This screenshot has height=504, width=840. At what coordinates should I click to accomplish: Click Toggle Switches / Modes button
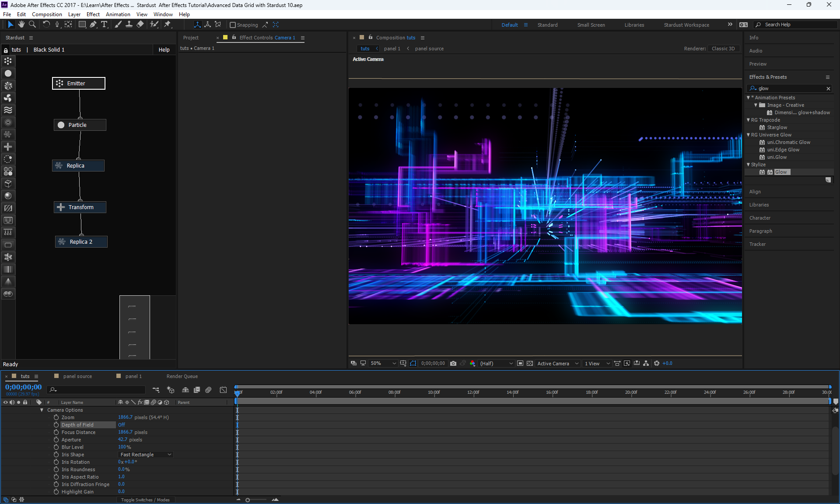click(x=145, y=500)
